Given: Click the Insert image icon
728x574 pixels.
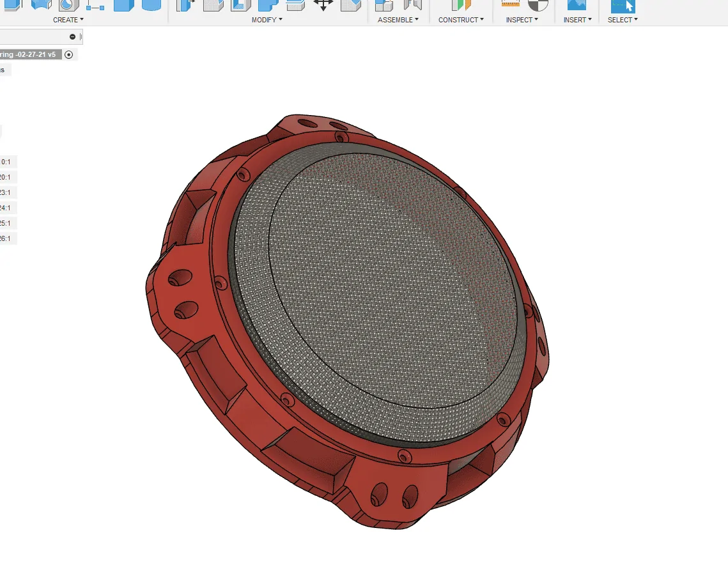Looking at the screenshot, I should point(577,4).
